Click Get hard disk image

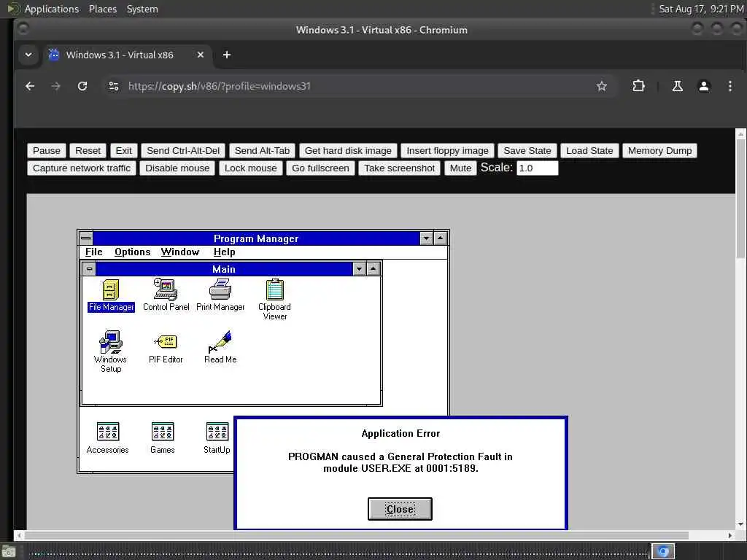pos(348,150)
